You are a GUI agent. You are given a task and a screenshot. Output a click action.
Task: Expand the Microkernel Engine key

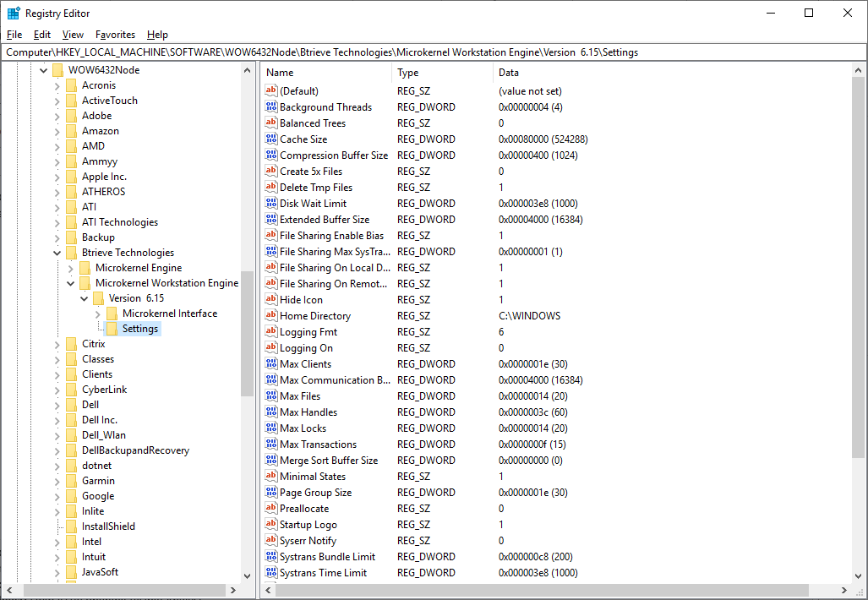coord(70,269)
